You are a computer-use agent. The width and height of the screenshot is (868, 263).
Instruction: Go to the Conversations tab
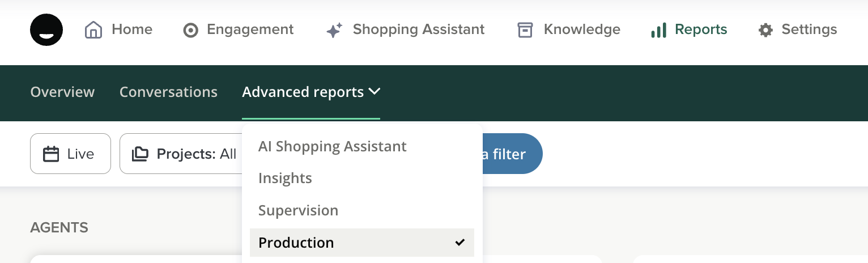pos(168,92)
